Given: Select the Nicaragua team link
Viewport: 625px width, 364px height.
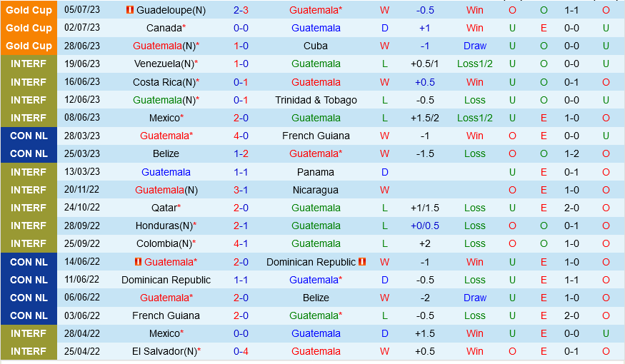Looking at the screenshot, I should 316,190.
